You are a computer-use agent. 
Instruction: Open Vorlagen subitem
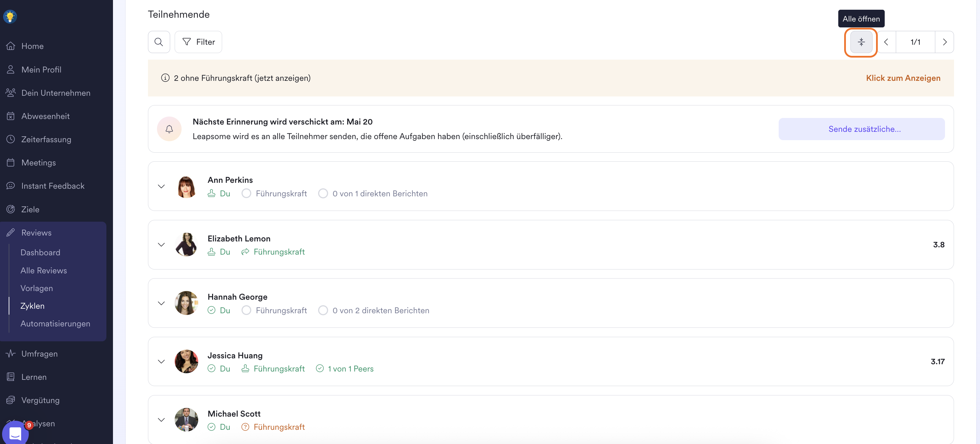[36, 288]
